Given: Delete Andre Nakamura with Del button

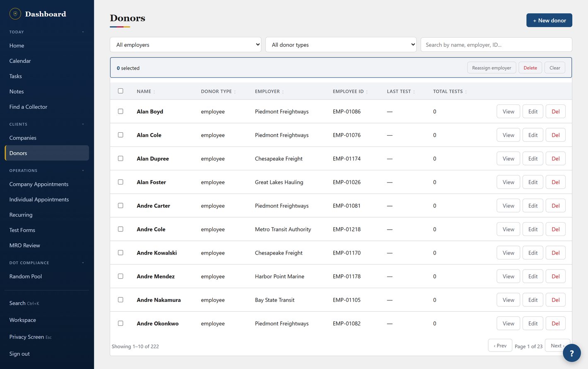Looking at the screenshot, I should 555,300.
